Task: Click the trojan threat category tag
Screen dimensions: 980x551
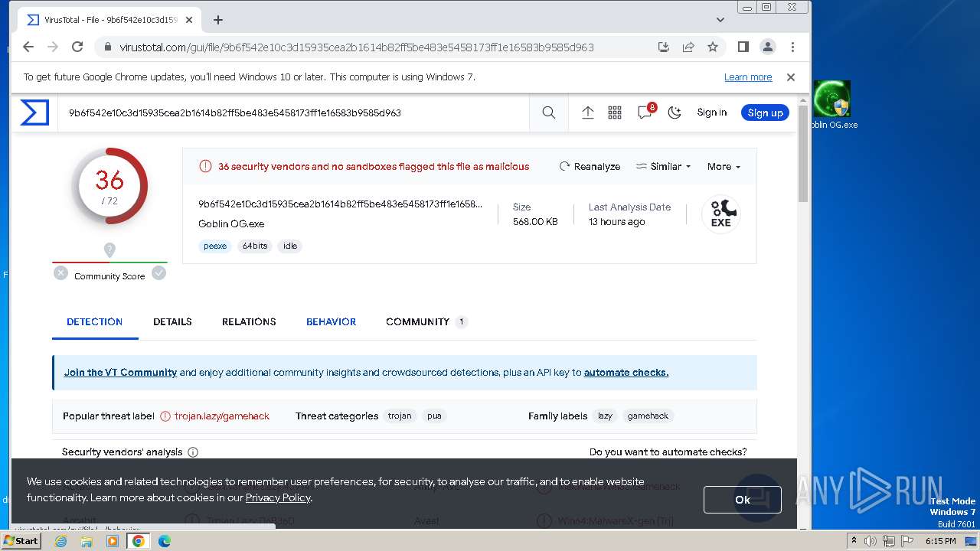Action: [x=400, y=416]
